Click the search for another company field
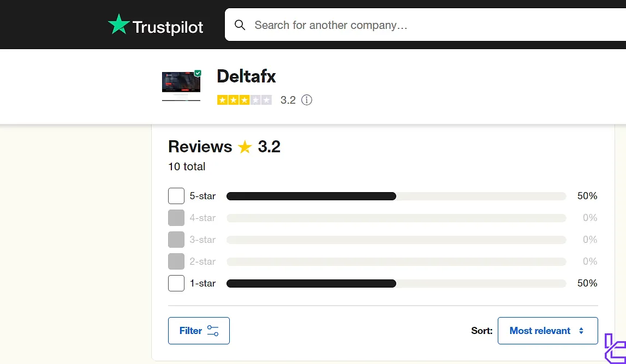 (426, 25)
